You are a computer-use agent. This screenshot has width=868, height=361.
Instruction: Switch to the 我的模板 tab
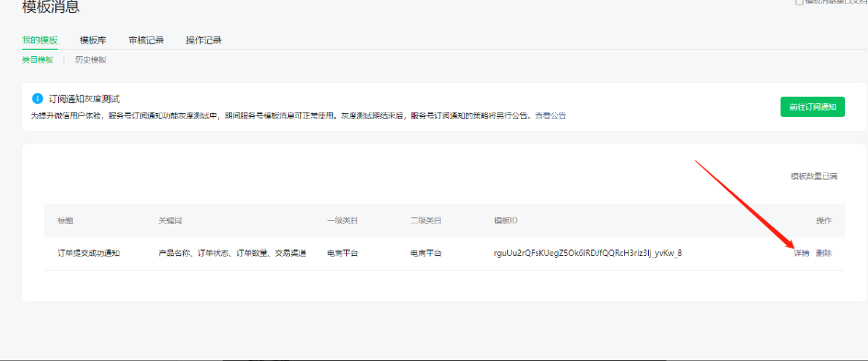pyautogui.click(x=40, y=40)
